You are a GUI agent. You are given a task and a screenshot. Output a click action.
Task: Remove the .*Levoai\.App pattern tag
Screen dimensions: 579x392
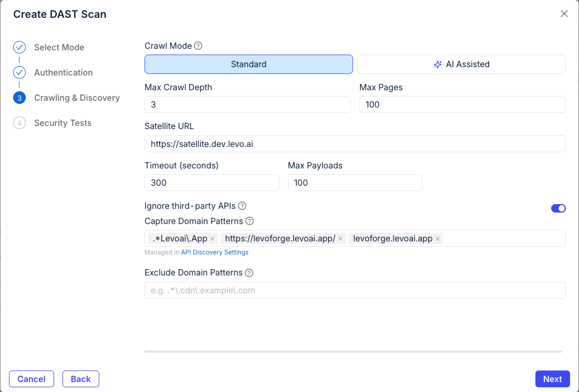click(212, 239)
